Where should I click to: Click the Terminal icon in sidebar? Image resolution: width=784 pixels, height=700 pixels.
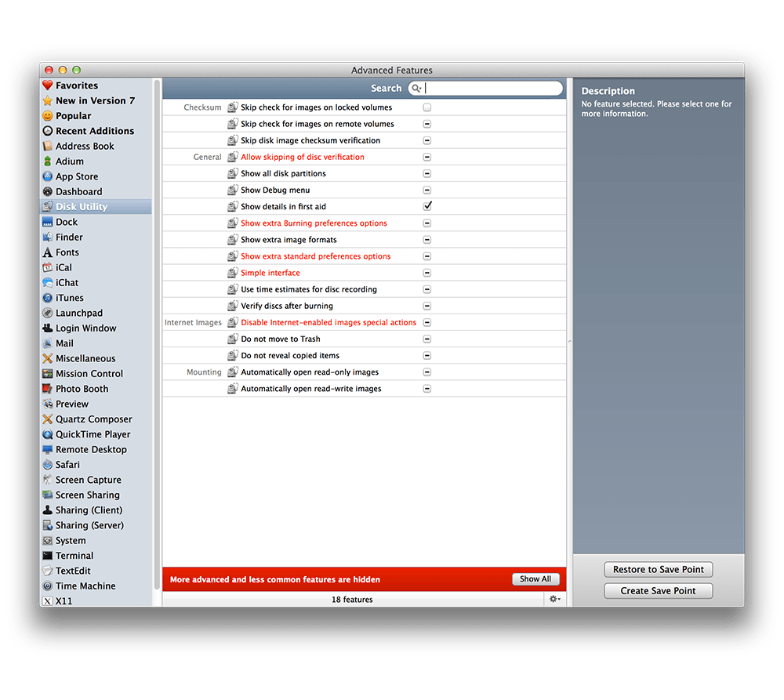[x=48, y=556]
